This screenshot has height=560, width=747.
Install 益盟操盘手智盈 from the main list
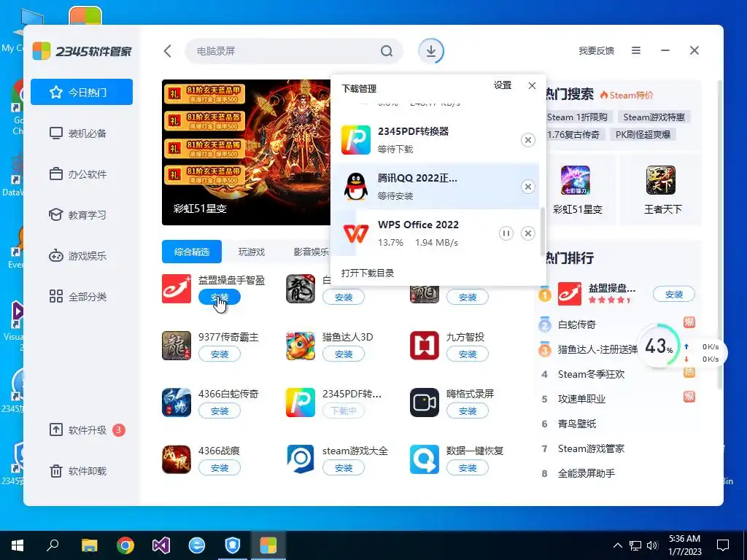click(219, 297)
